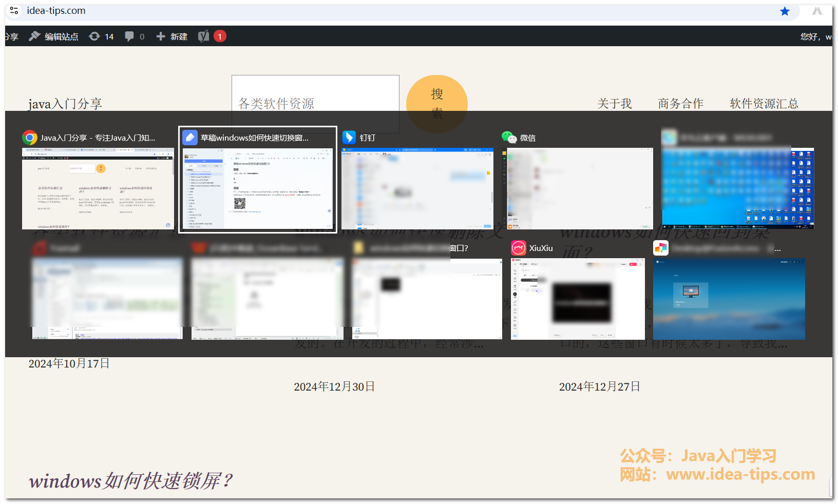Viewport: 838px width, 504px height.
Task: Open the post windows如何快速锁屏？
Action: point(131,481)
